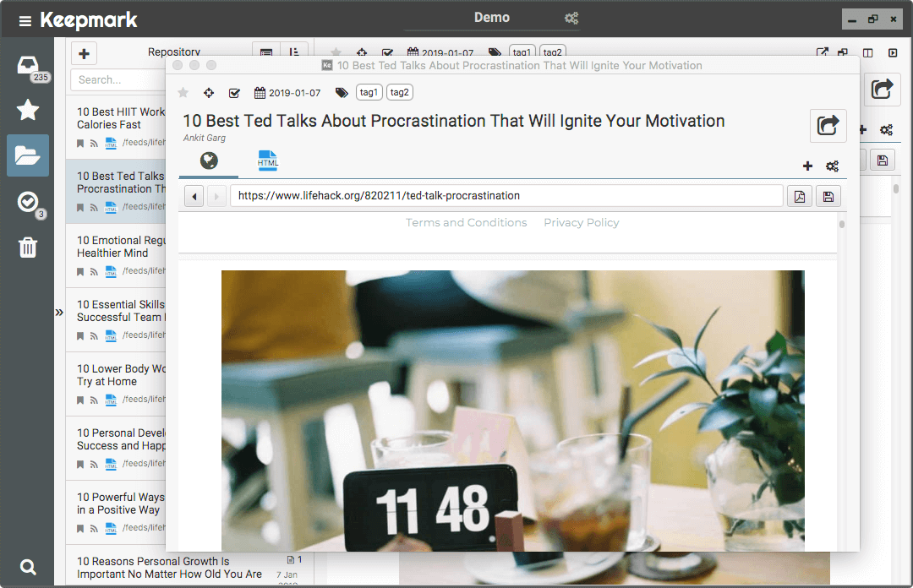Open Favorites star in left sidebar
Viewport: 913px width, 588px height.
point(27,110)
